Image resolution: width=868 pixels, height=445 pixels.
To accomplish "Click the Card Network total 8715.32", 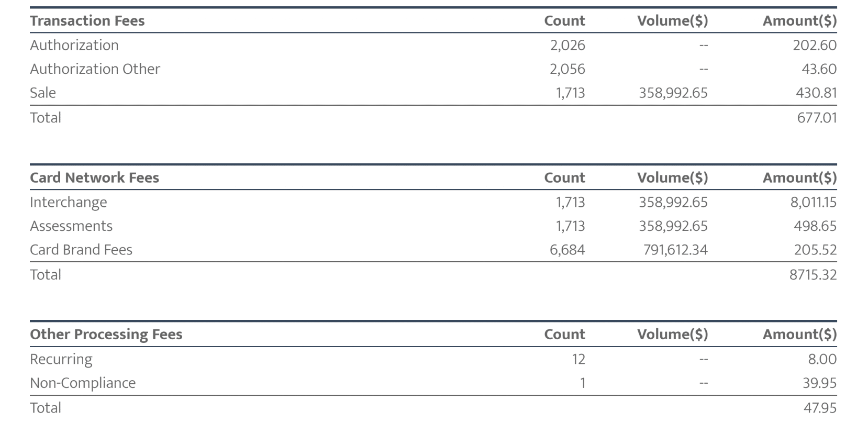I will (813, 274).
